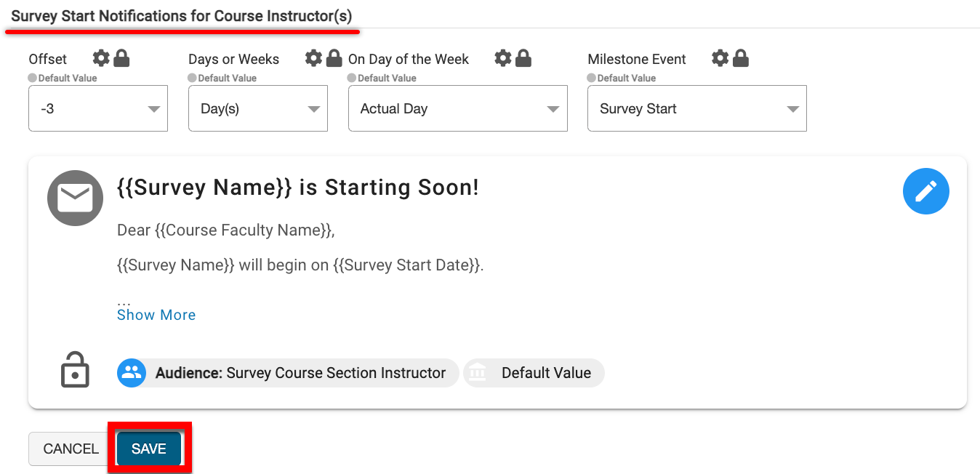
Task: Select the Audience: Survey Course Section Instructor chip
Action: point(289,374)
